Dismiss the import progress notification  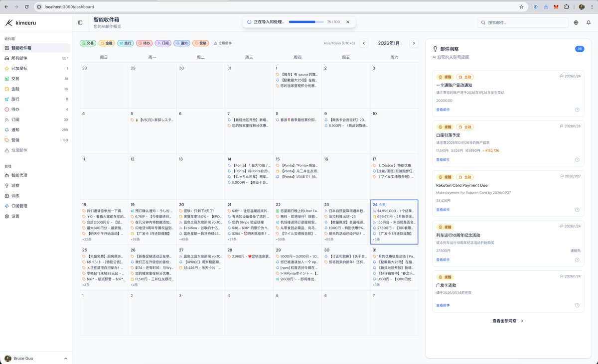[x=348, y=22]
